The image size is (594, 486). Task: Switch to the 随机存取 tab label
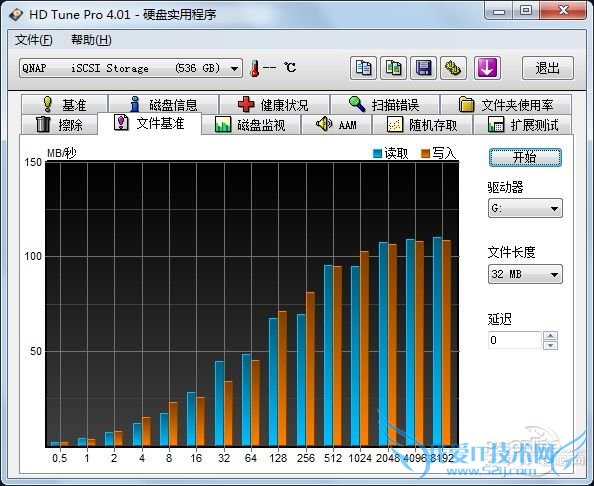433,125
